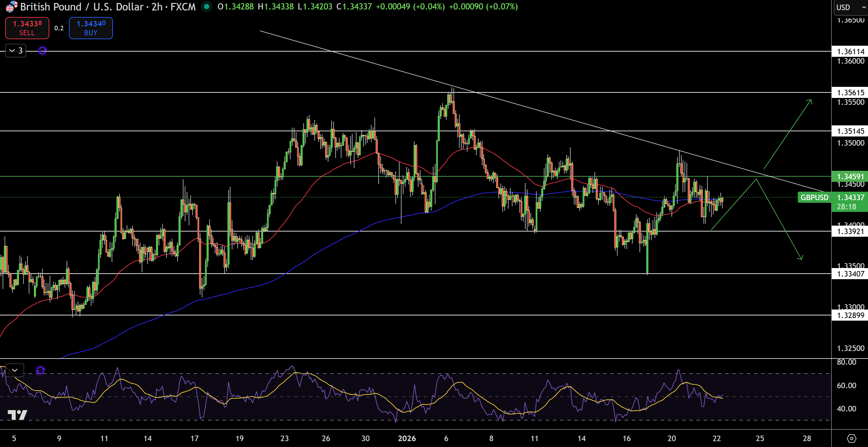Image resolution: width=868 pixels, height=447 pixels.
Task: Click the 2026 date label on time axis
Action: coord(407,438)
